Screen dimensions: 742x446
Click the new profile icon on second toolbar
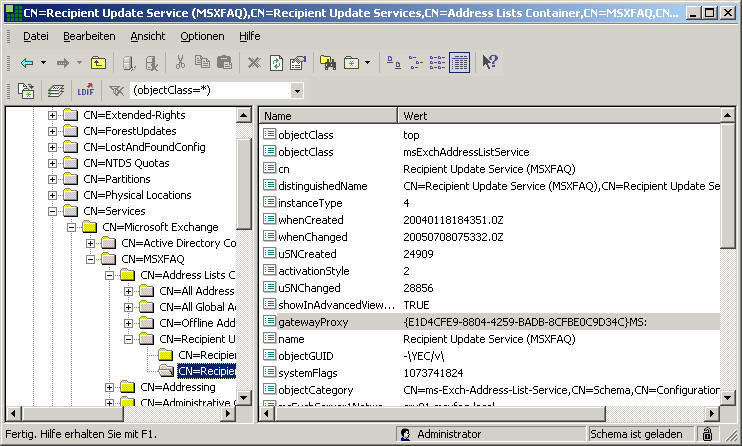pyautogui.click(x=26, y=90)
